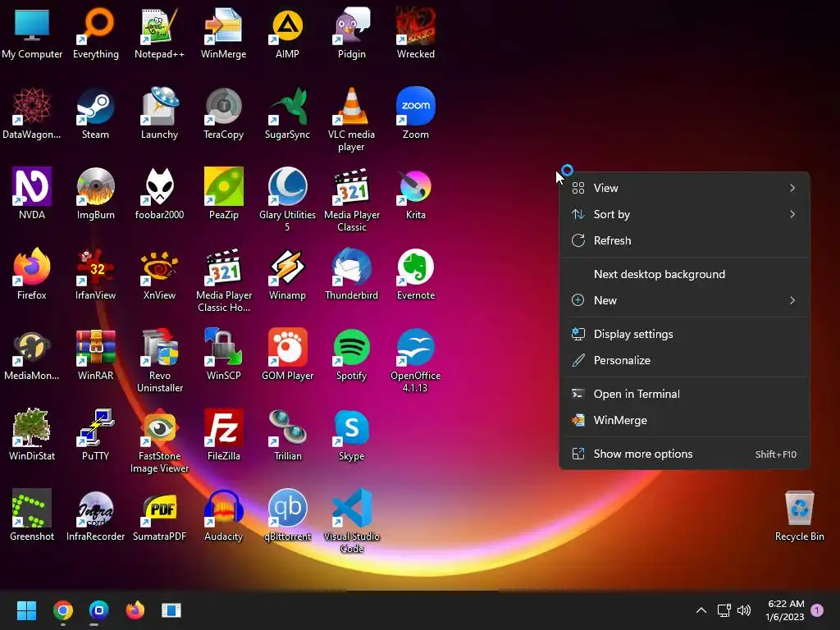Screen dimensions: 840x630
Task: Open Display settings from context menu
Action: coord(684,335)
